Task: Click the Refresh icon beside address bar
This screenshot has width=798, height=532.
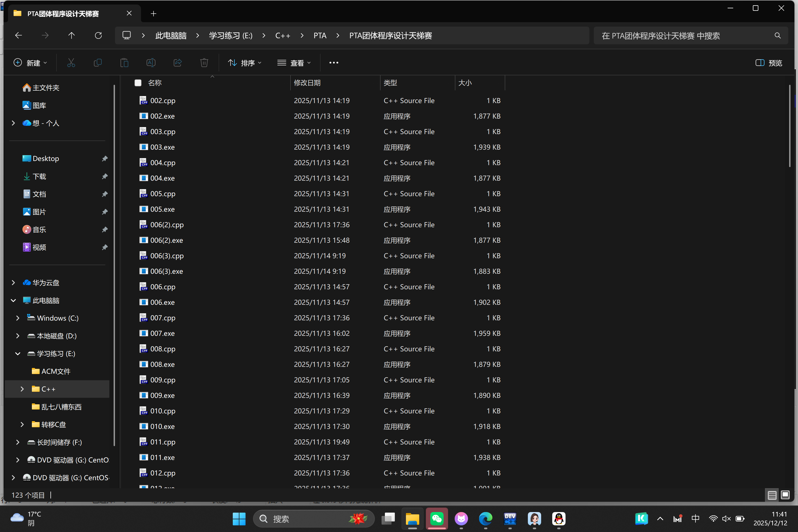Action: [x=98, y=36]
